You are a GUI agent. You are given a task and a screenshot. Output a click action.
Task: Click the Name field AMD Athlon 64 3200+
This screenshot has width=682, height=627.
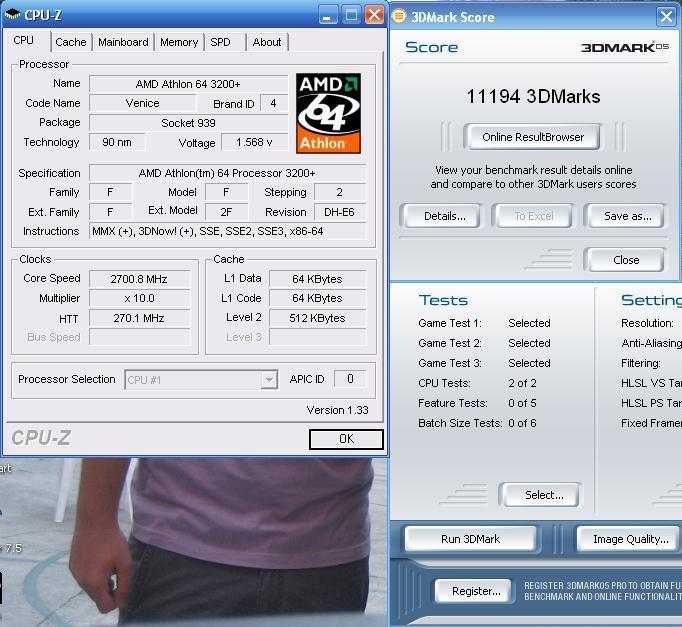(x=188, y=83)
